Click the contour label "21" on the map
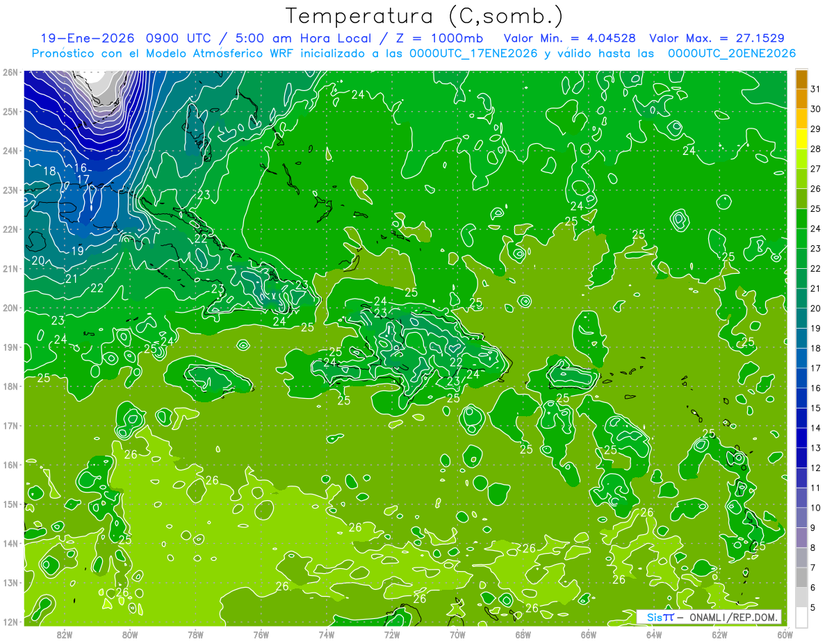 pos(72,279)
